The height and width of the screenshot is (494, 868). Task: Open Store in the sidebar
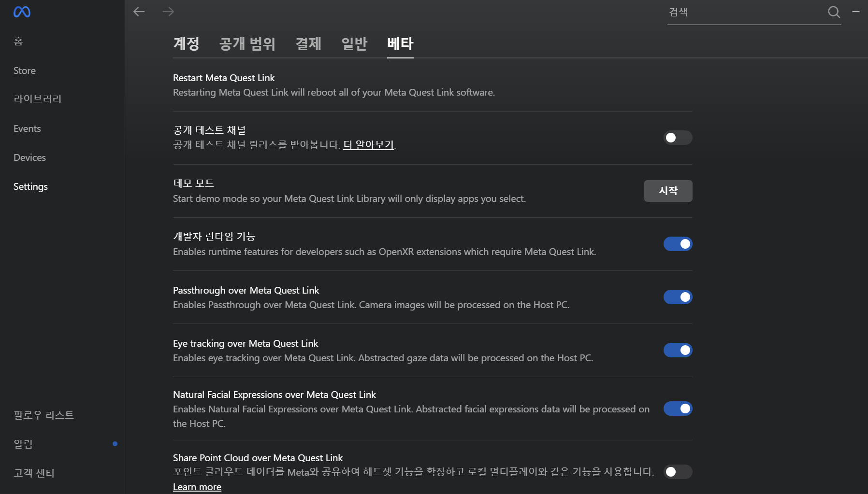pos(25,71)
